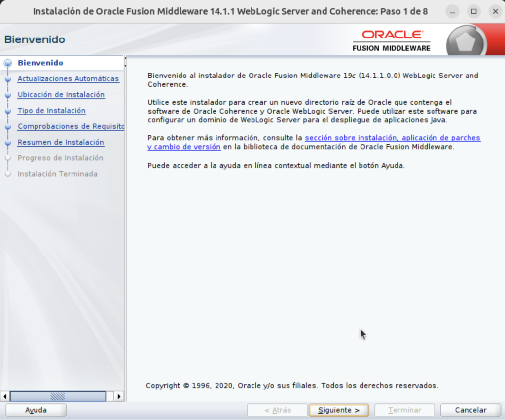Click the blue step icon beside Bienvenido
Viewport: 505px width, 420px height.
click(8, 63)
